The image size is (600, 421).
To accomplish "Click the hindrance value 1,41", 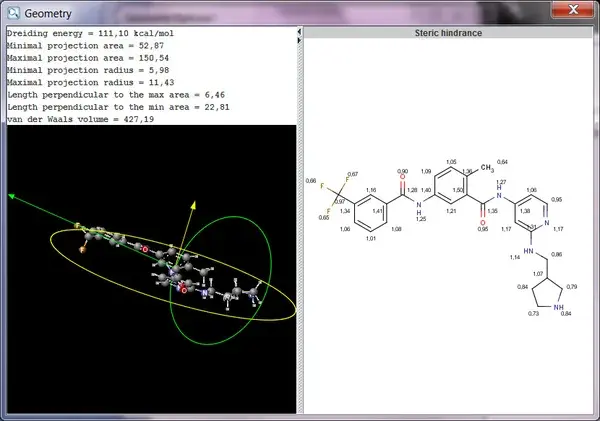I will (378, 211).
